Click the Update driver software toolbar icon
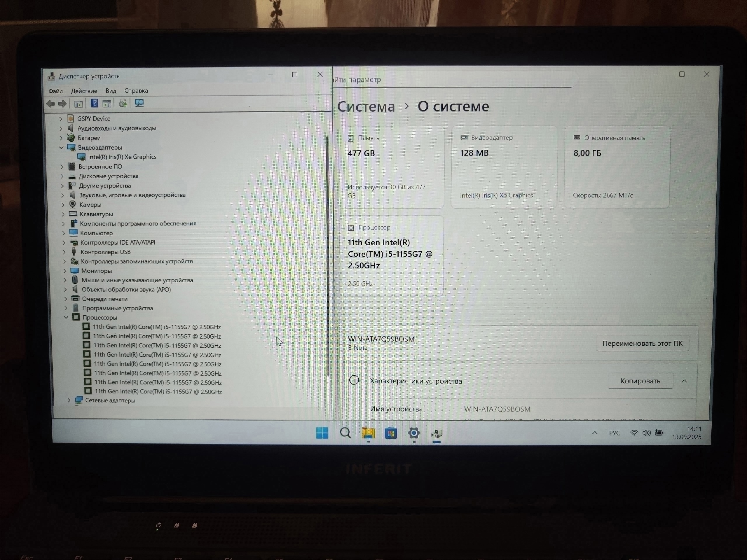Screen dimensions: 747x560 123,103
